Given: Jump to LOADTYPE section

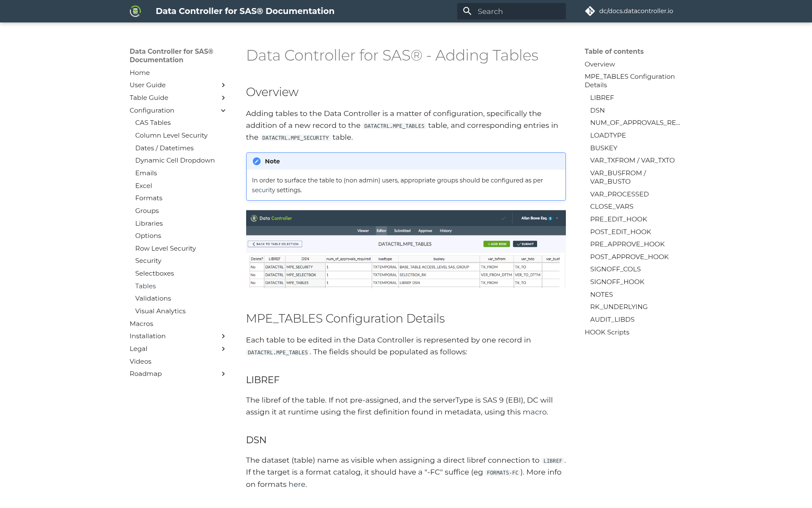Looking at the screenshot, I should click(608, 135).
